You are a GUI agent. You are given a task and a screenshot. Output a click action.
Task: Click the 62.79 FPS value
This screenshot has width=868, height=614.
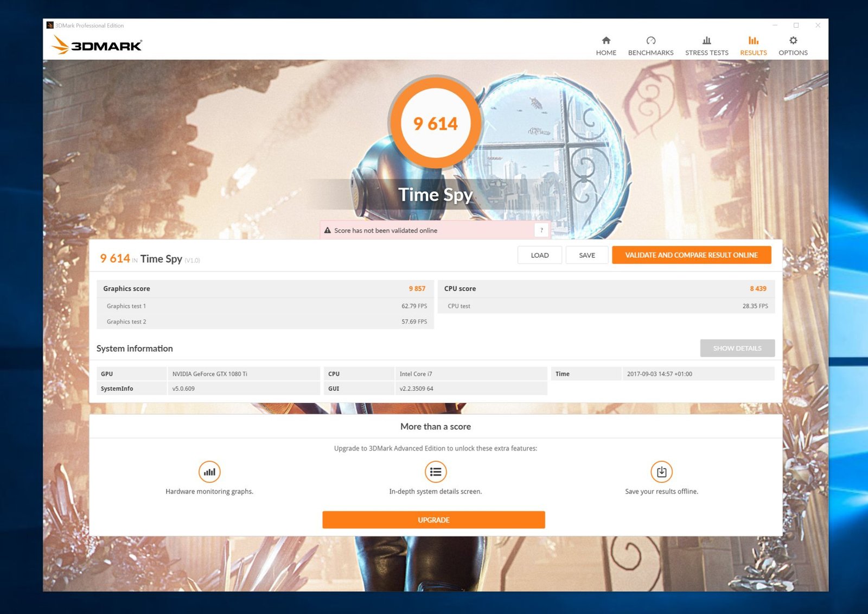pyautogui.click(x=414, y=306)
